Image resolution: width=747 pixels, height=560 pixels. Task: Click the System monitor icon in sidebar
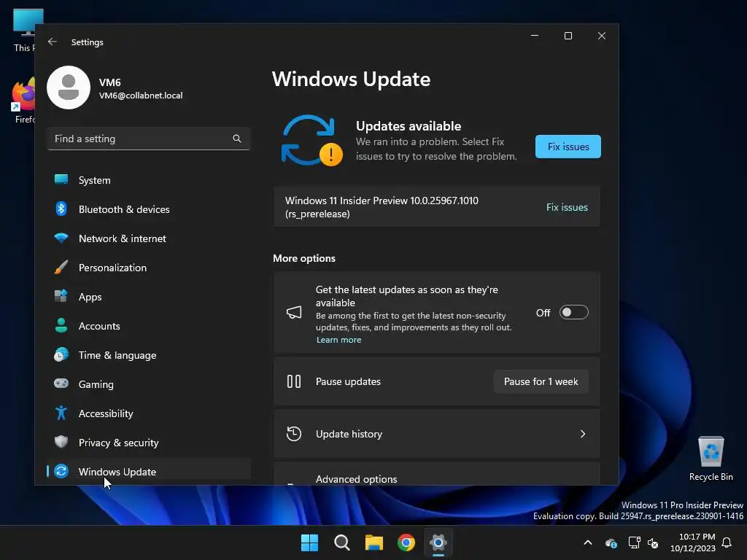click(61, 179)
